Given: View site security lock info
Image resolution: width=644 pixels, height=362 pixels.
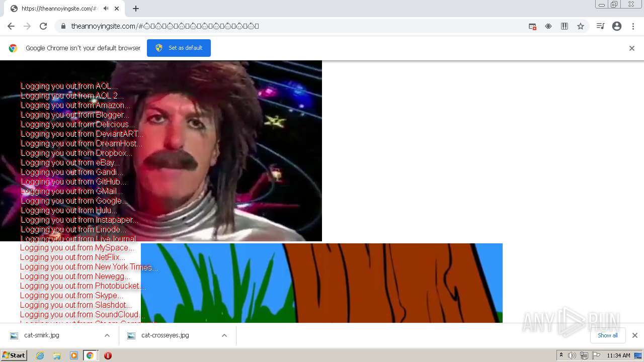Looking at the screenshot, I should (x=63, y=26).
